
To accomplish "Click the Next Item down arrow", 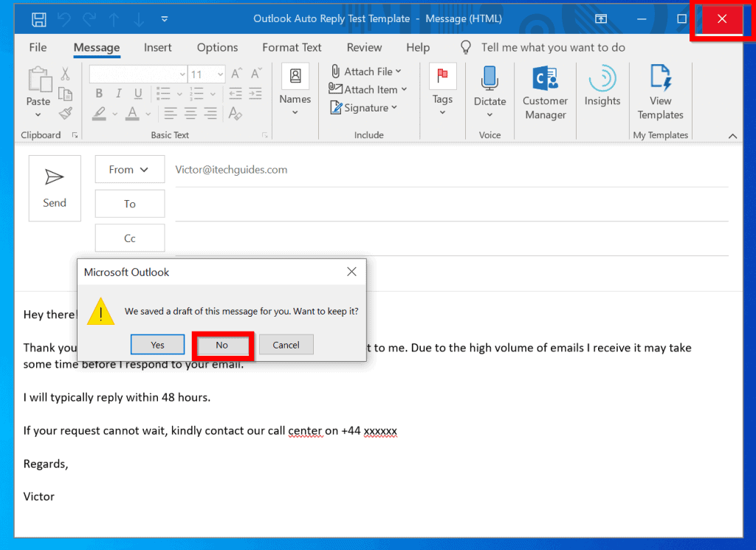I will pos(139,19).
